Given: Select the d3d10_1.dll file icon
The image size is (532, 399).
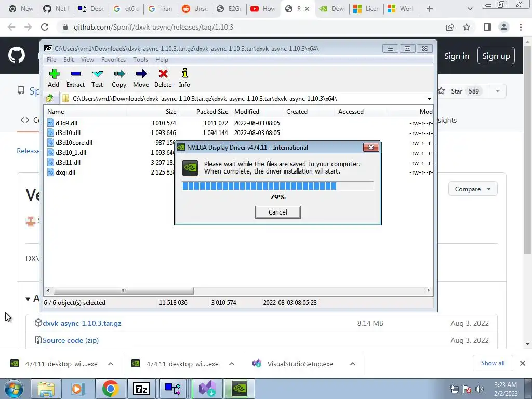Looking at the screenshot, I should (50, 152).
